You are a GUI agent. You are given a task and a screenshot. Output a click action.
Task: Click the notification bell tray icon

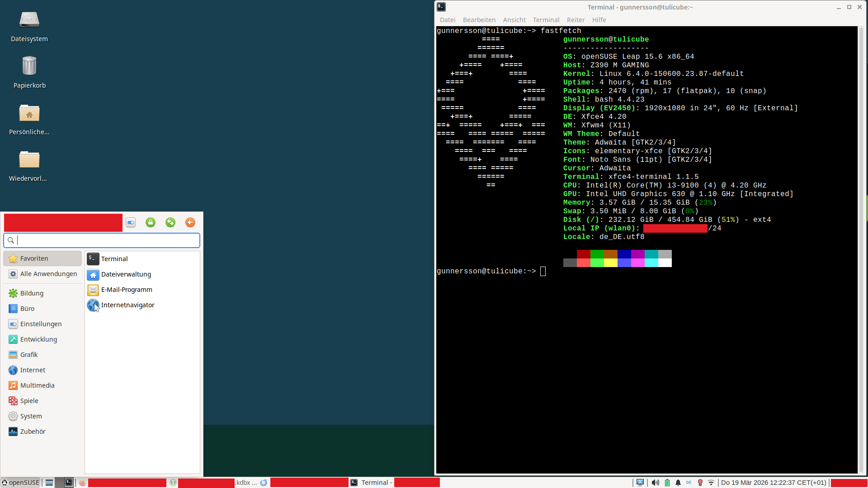coord(678,483)
